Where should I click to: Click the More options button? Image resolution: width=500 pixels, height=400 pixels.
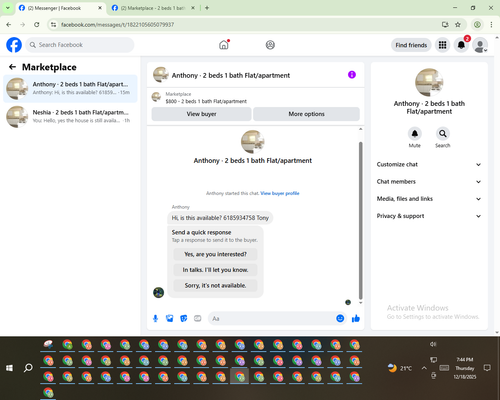(306, 114)
